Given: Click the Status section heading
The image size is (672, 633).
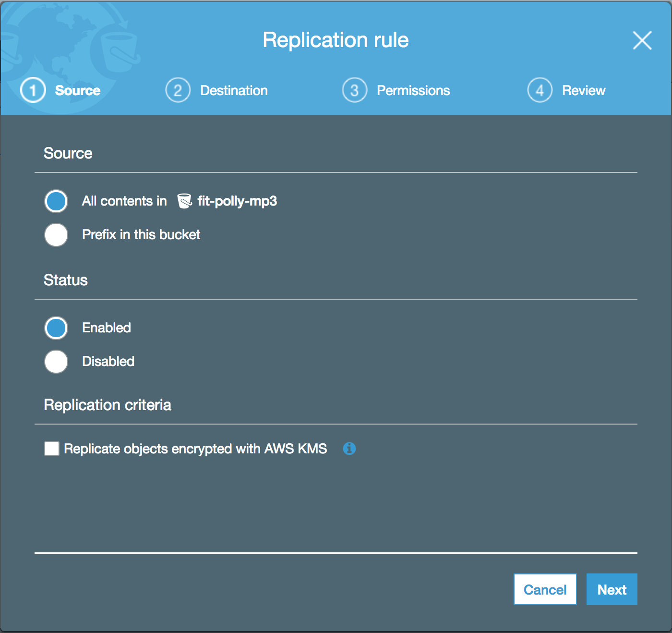Looking at the screenshot, I should pyautogui.click(x=66, y=280).
